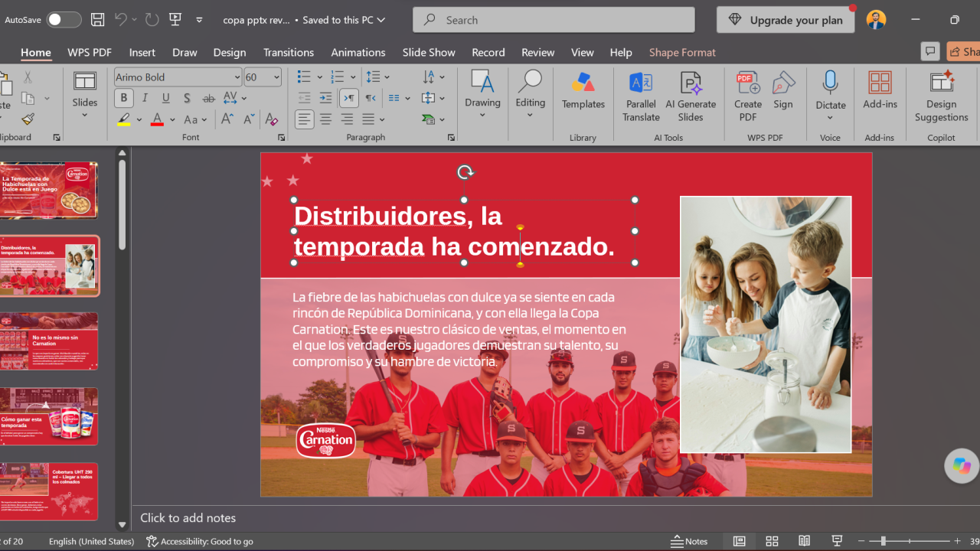Image resolution: width=980 pixels, height=551 pixels.
Task: Go to the Shape Format tab
Action: 682,52
